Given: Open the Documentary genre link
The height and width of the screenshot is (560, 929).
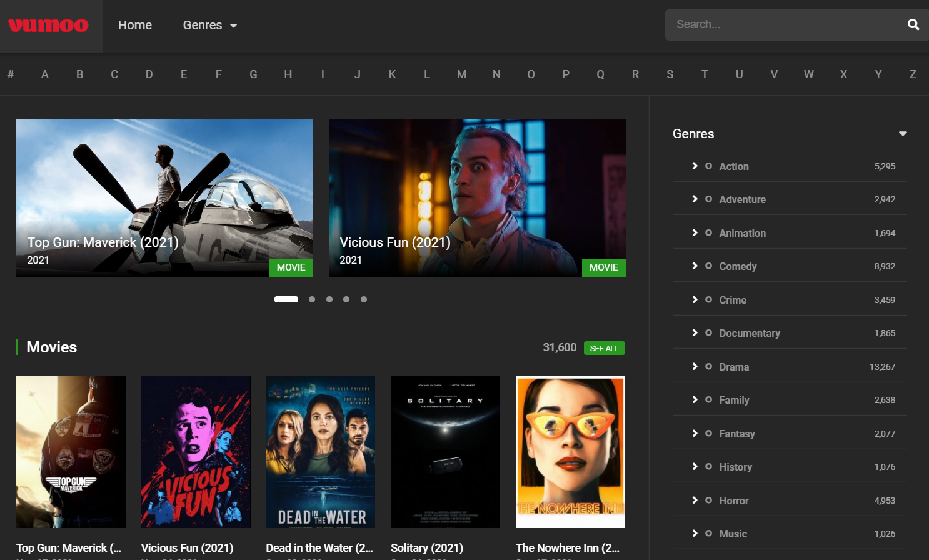Looking at the screenshot, I should tap(750, 333).
